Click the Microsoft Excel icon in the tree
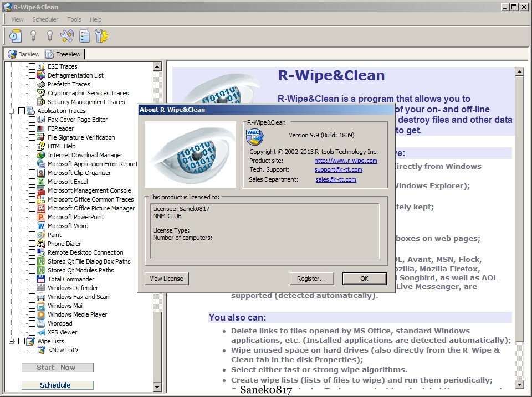The width and height of the screenshot is (532, 397). [x=41, y=182]
